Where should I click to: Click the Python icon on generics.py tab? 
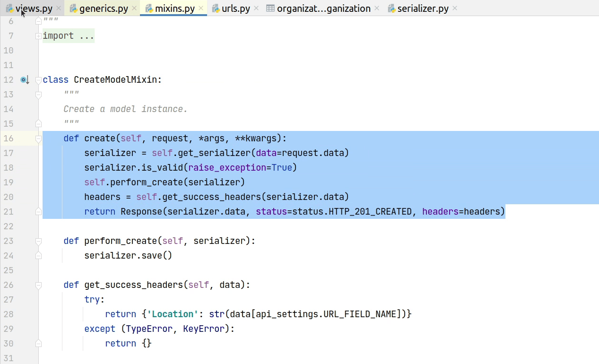pos(73,9)
